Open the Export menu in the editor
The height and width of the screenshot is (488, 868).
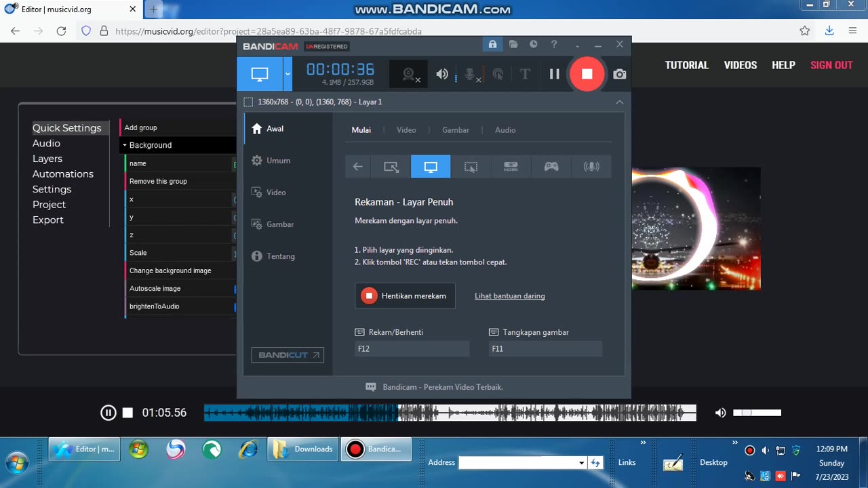tap(48, 220)
